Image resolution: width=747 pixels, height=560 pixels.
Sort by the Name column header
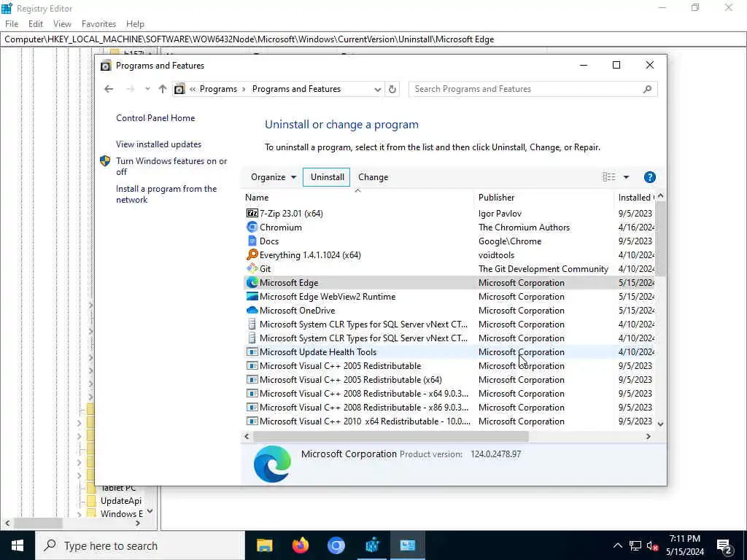359,197
